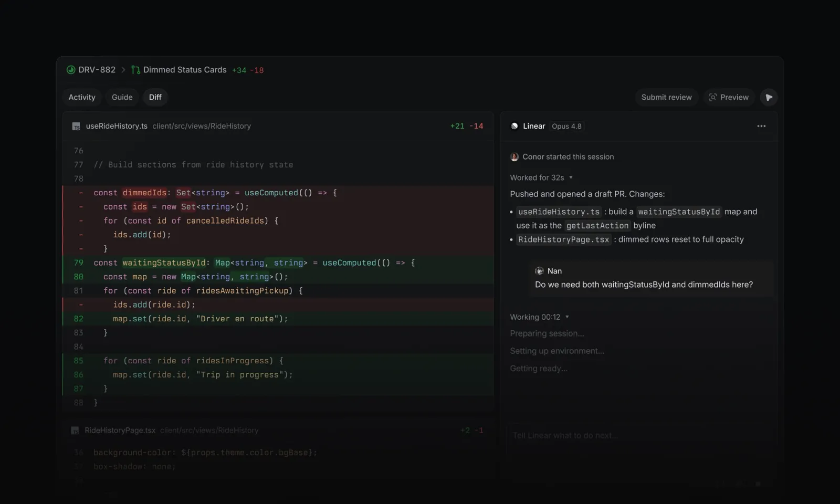
Task: Switch to the Activity tab
Action: click(82, 97)
